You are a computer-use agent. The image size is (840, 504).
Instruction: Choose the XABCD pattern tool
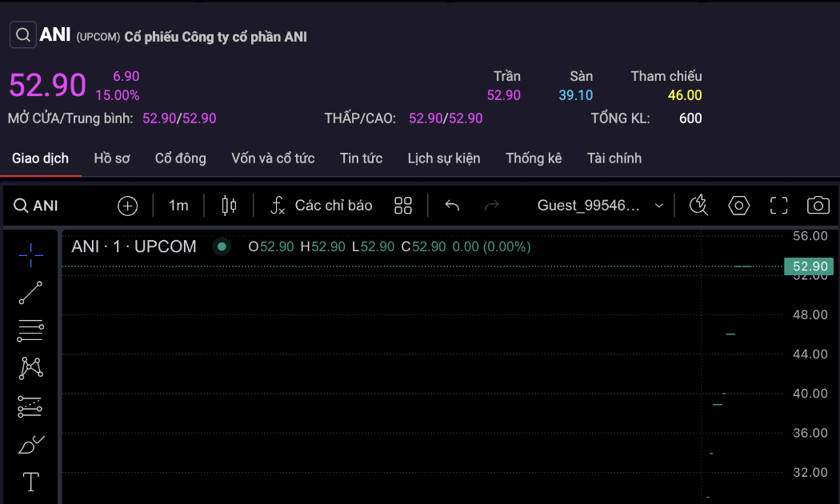(30, 369)
